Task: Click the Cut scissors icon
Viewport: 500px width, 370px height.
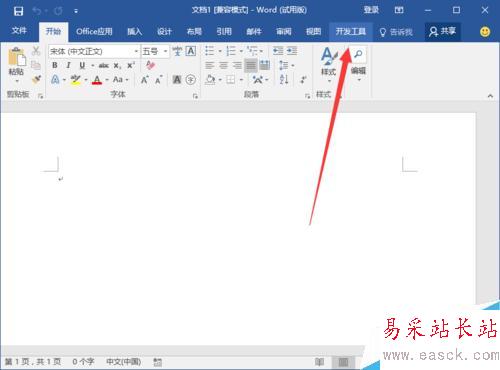Action: click(x=36, y=51)
